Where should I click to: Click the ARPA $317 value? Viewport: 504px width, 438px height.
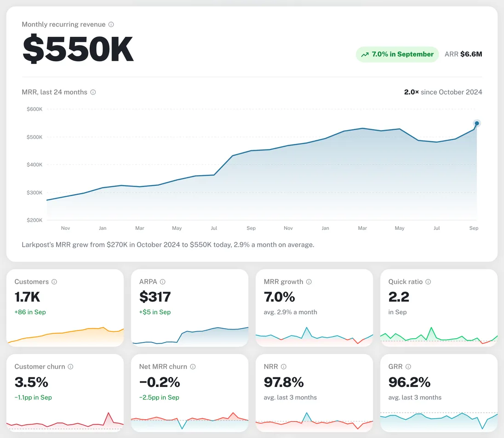tap(155, 297)
